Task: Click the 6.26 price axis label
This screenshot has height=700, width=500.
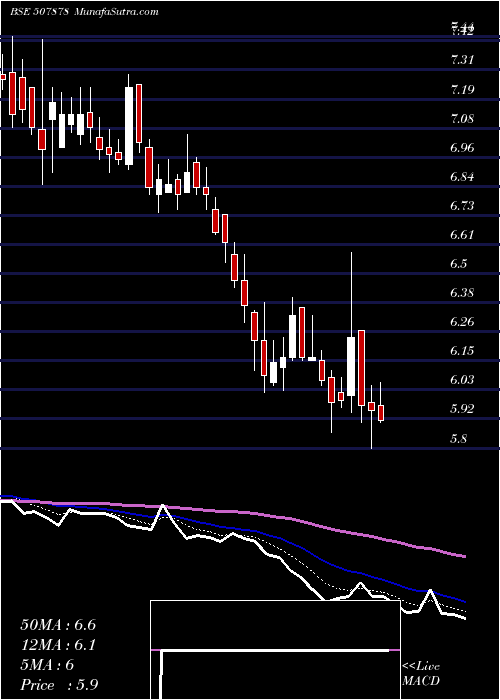Action: click(462, 322)
